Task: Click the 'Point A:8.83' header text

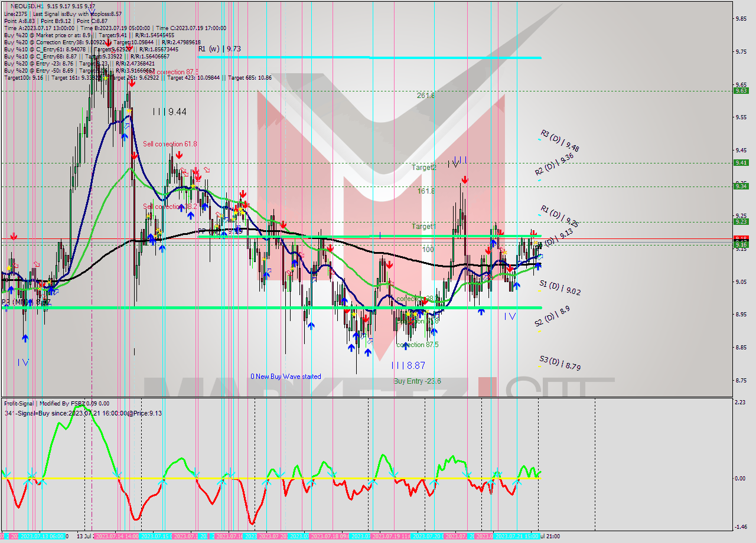Action: pyautogui.click(x=18, y=21)
